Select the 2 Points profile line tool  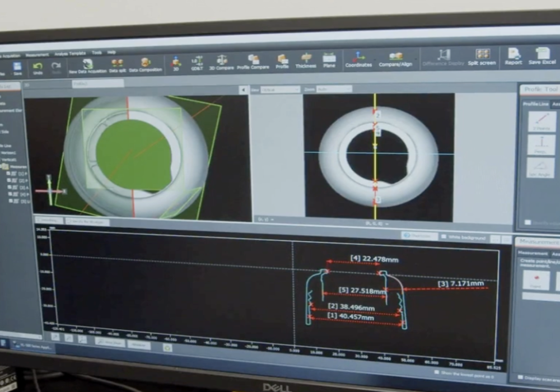[x=542, y=122]
